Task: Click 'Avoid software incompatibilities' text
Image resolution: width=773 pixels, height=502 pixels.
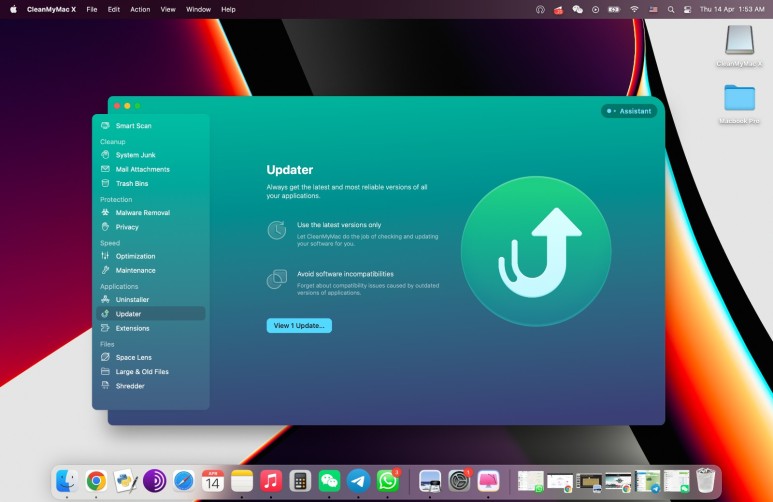Action: coord(345,274)
